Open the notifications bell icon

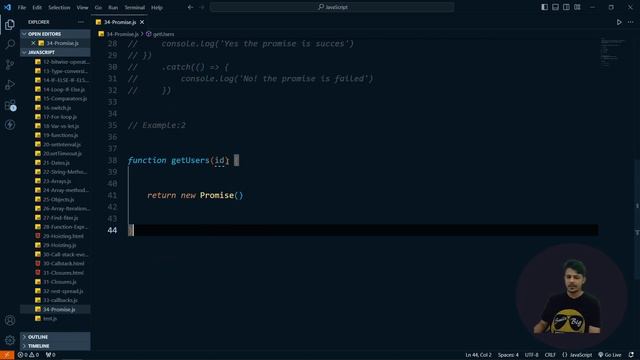(x=631, y=355)
